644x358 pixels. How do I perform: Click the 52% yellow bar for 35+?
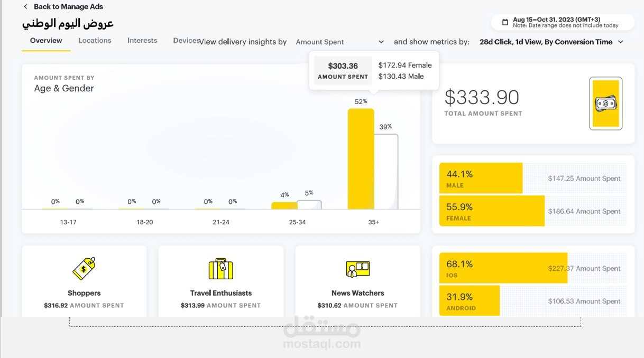(361, 159)
